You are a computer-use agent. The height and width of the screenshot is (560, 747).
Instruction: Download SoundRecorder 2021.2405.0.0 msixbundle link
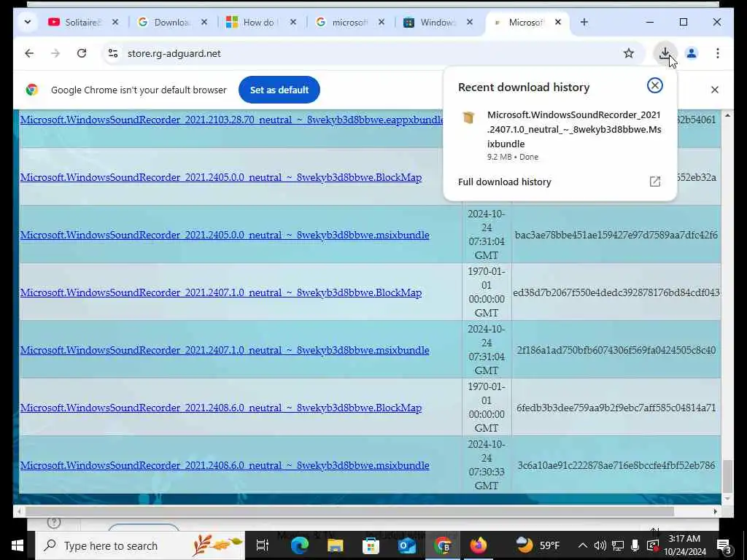(225, 235)
